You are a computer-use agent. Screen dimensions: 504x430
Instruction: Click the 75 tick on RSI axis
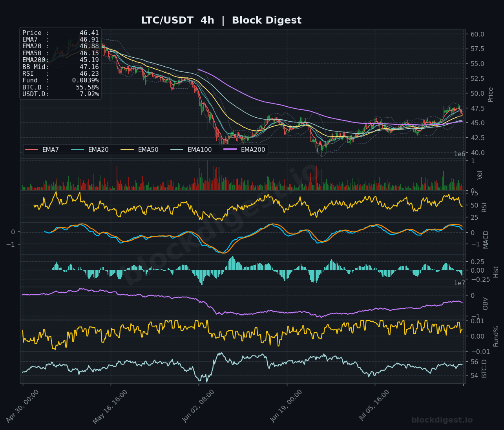point(474,193)
